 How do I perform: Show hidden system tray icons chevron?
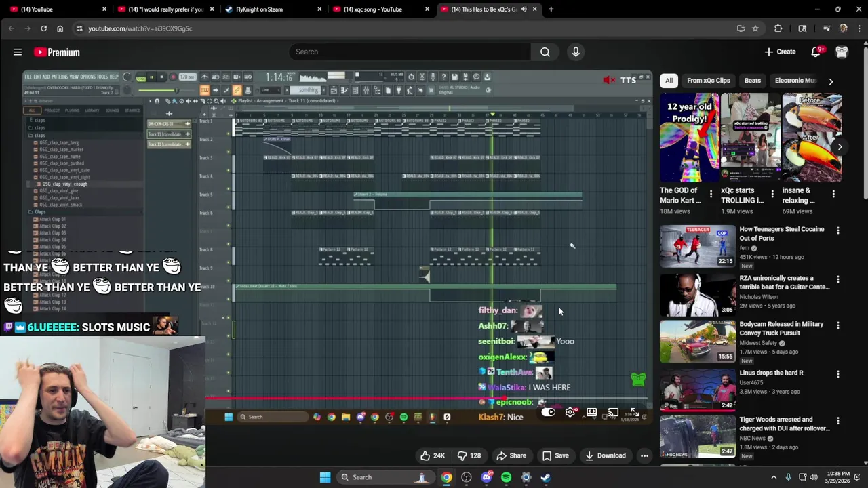tap(774, 477)
